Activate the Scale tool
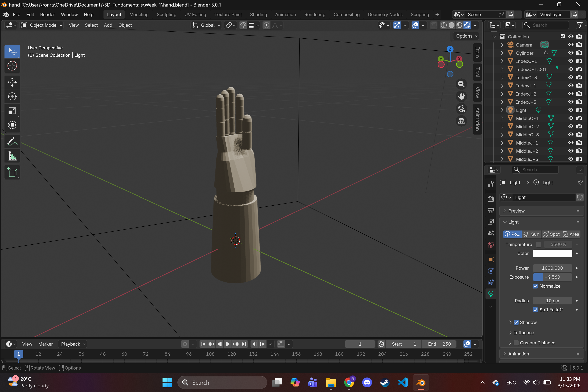The image size is (588, 392). pyautogui.click(x=12, y=111)
